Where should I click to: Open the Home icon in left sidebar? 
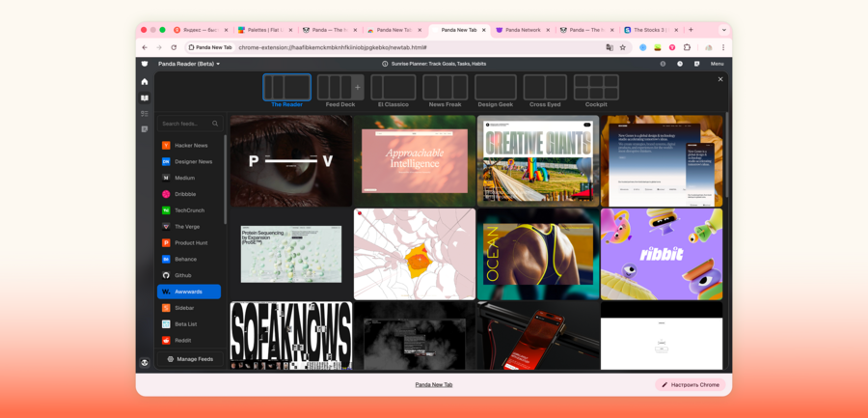pos(145,81)
